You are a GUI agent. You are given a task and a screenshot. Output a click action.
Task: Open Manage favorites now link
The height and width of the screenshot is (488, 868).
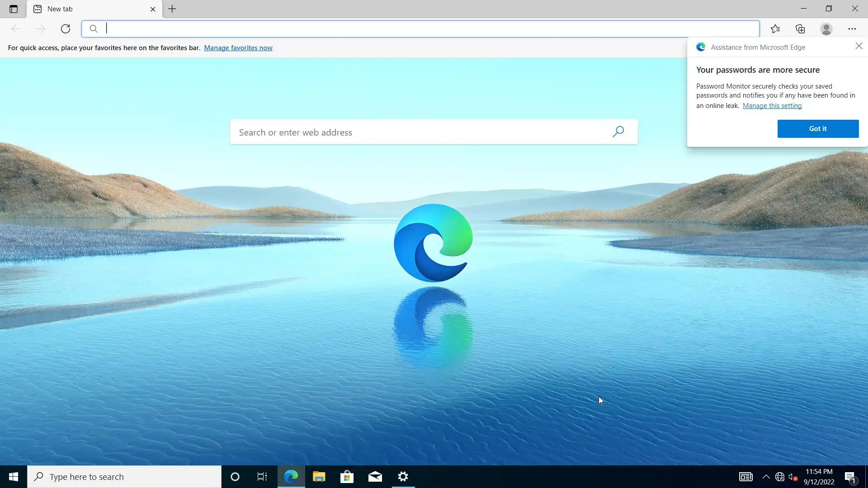click(238, 48)
